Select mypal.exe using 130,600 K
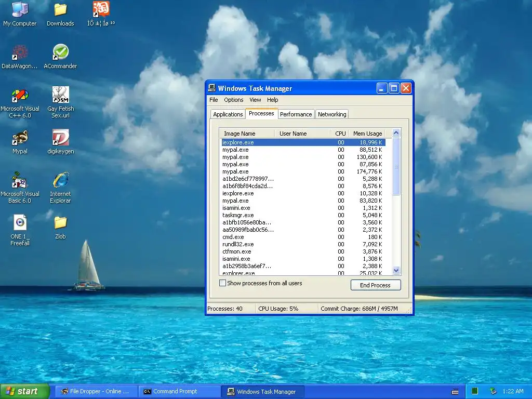 [x=303, y=157]
